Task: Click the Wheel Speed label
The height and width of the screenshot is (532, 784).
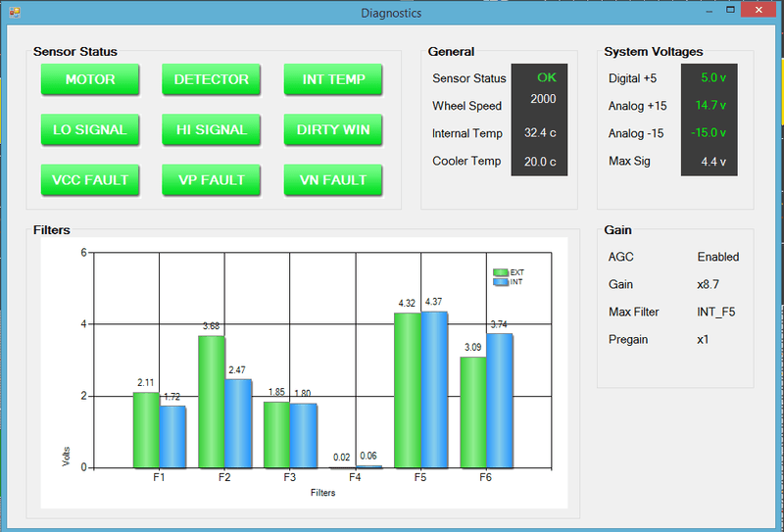Action: pos(467,106)
